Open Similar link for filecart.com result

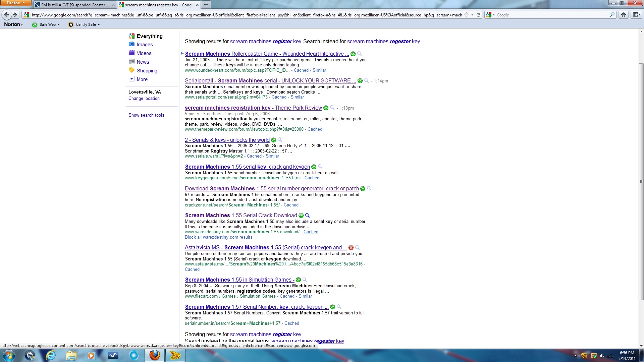click(x=305, y=296)
